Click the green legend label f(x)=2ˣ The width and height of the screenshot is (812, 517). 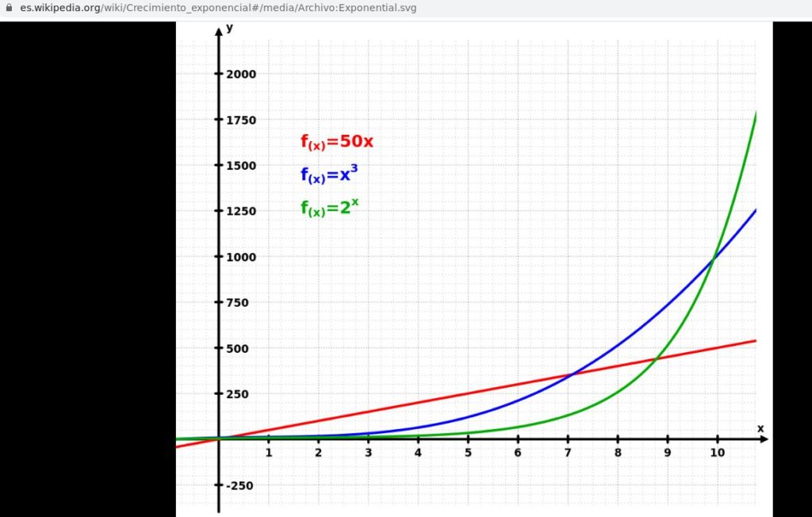click(x=329, y=207)
